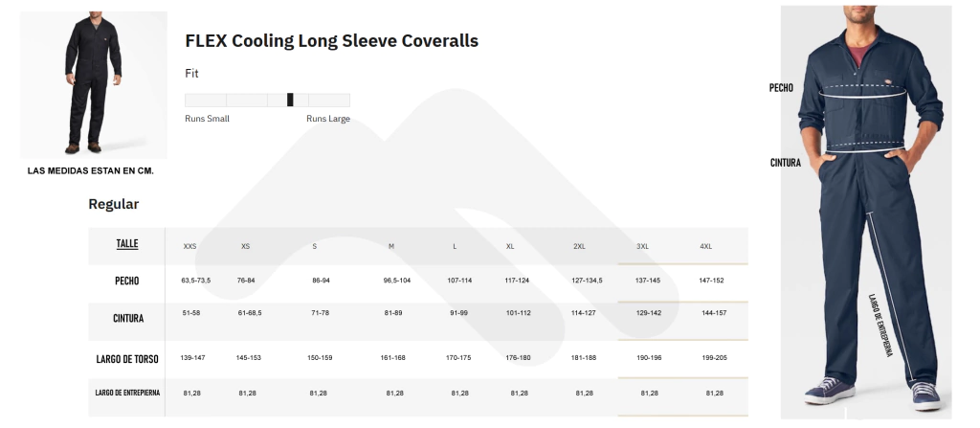980x428 pixels.
Task: Click the navy coverall model photo
Action: pyautogui.click(x=866, y=211)
